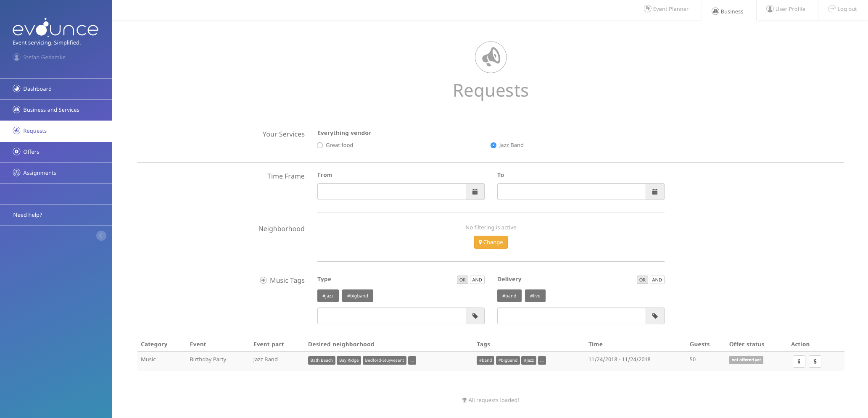Click the evounce logo
The width and height of the screenshot is (868, 418).
click(55, 28)
